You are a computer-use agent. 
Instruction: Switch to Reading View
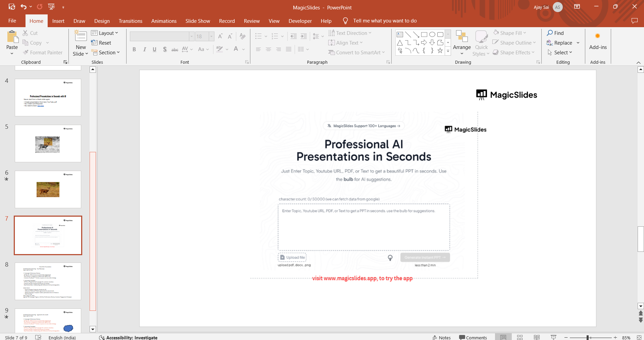point(537,337)
